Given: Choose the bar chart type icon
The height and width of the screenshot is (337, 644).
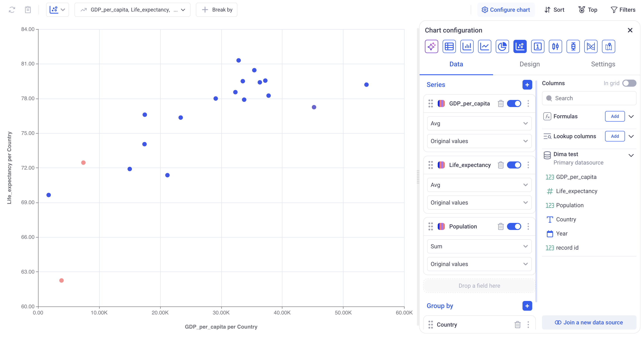Looking at the screenshot, I should click(x=467, y=46).
